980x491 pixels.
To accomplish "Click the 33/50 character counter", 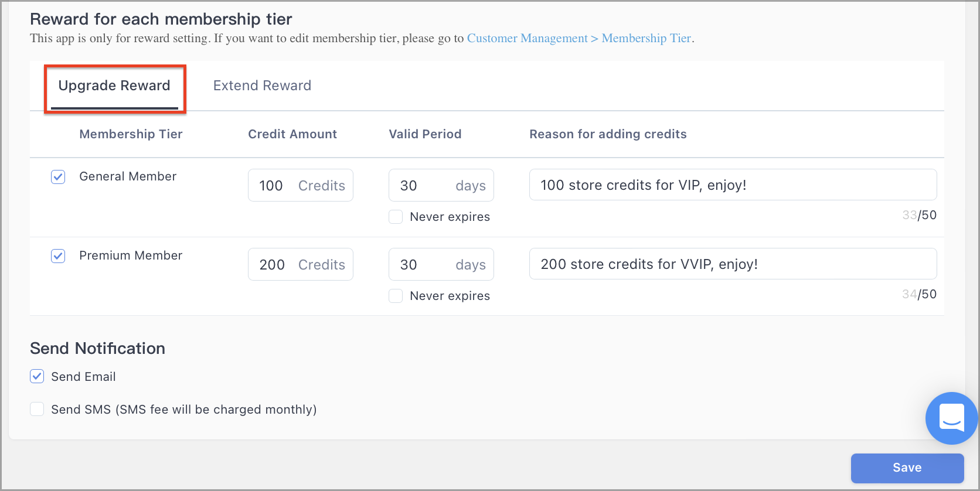I will click(x=919, y=215).
